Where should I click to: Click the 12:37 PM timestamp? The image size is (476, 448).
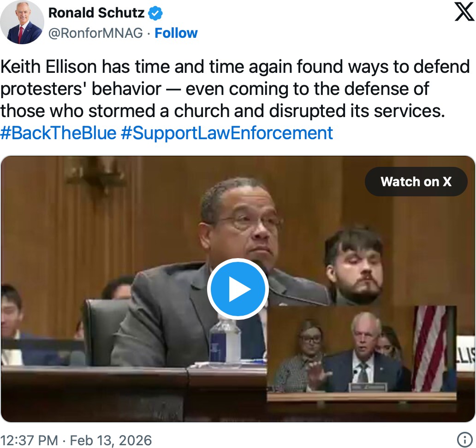29,440
